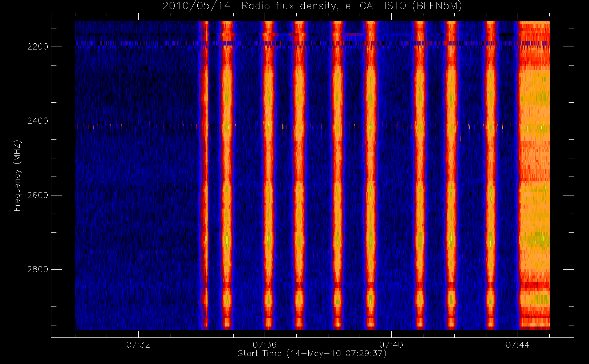
Task: Click the Start Time axis caption
Action: pos(312,353)
